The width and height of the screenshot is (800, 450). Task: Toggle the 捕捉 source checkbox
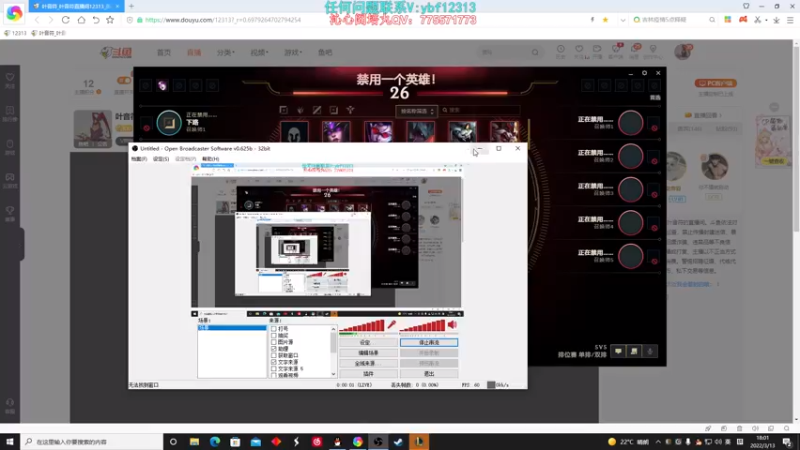(274, 335)
